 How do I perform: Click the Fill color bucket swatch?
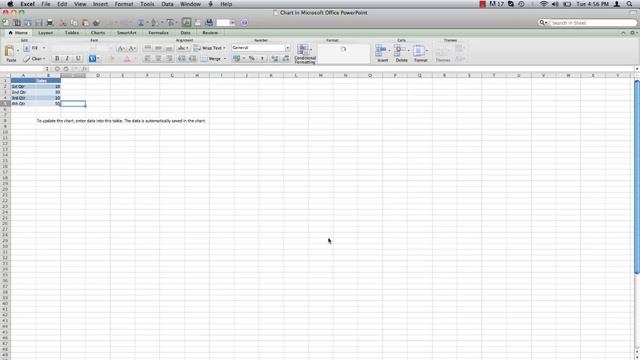[111, 59]
